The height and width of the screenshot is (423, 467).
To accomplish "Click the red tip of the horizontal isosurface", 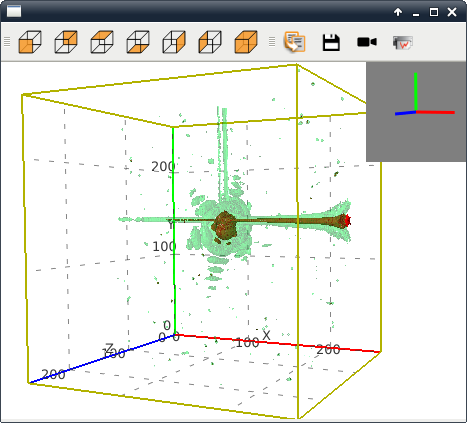I will pyautogui.click(x=348, y=220).
